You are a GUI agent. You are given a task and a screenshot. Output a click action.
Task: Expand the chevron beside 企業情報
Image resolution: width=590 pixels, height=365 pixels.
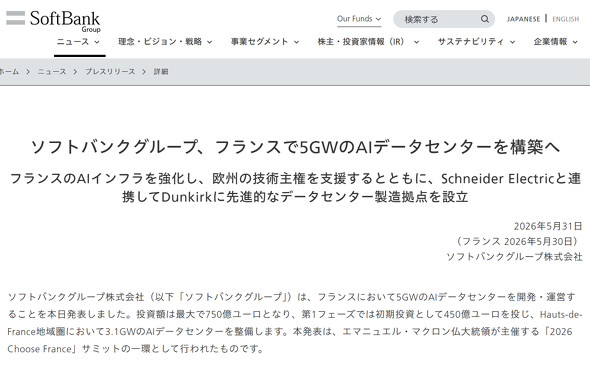[575, 42]
